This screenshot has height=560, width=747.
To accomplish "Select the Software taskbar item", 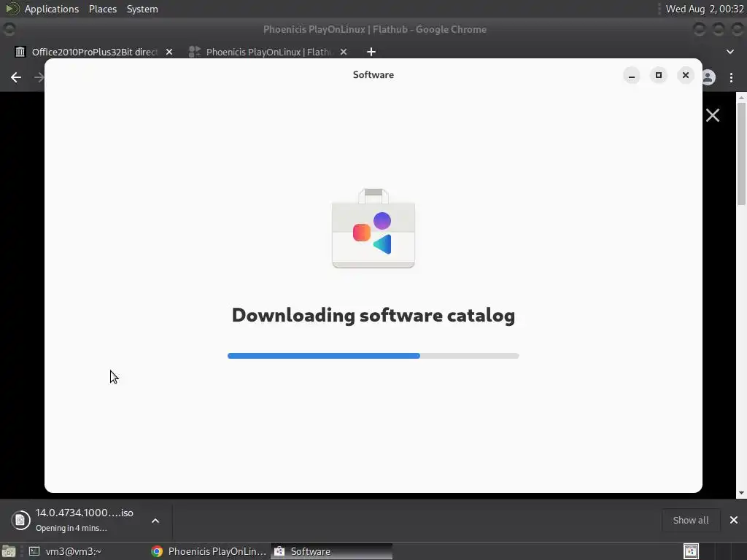I will (x=332, y=551).
